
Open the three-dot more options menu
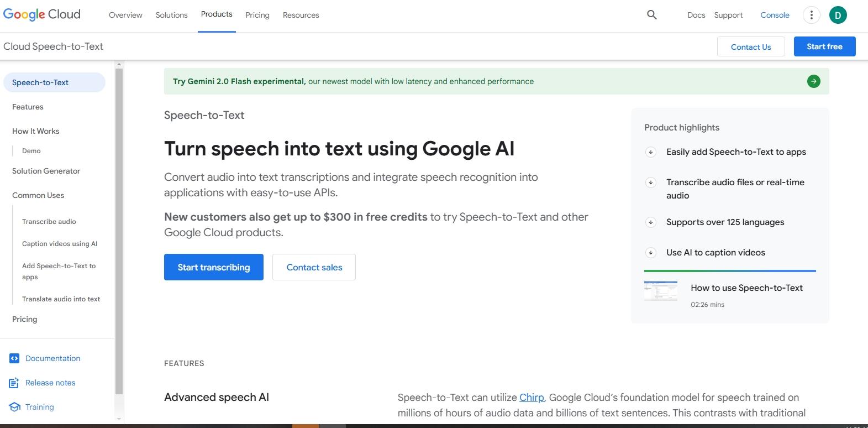(811, 15)
